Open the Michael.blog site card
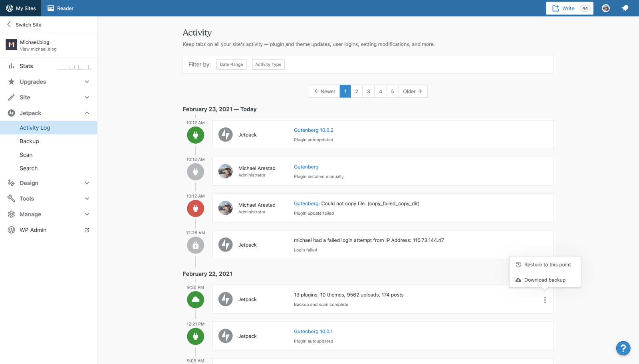The width and height of the screenshot is (639, 364). point(48,45)
